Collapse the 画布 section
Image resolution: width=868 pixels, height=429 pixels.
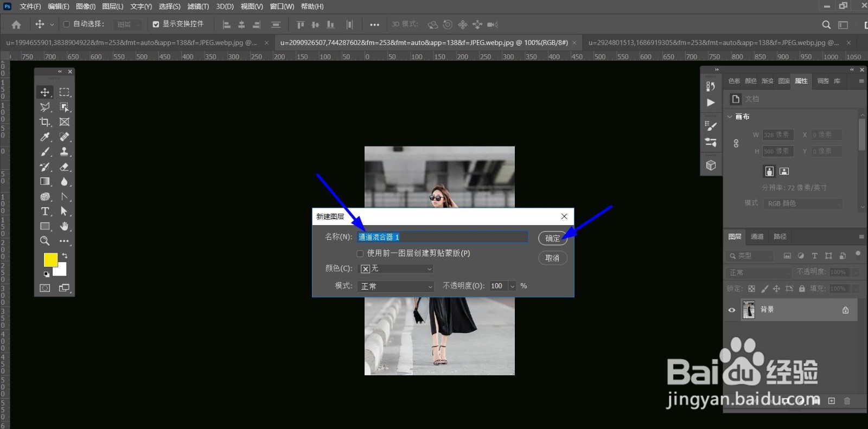(730, 117)
